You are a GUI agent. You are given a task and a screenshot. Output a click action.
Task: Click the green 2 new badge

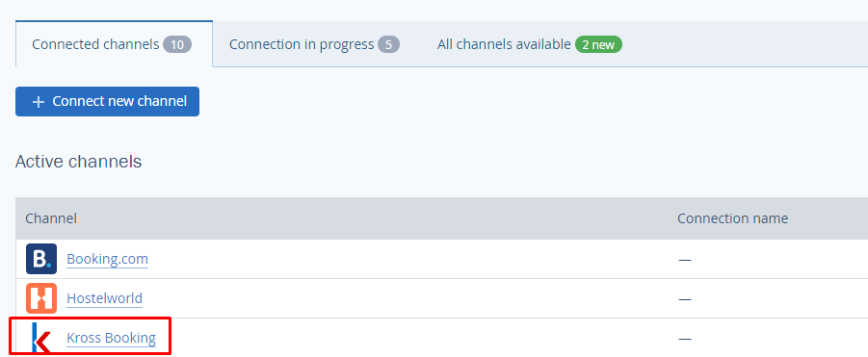tap(598, 44)
